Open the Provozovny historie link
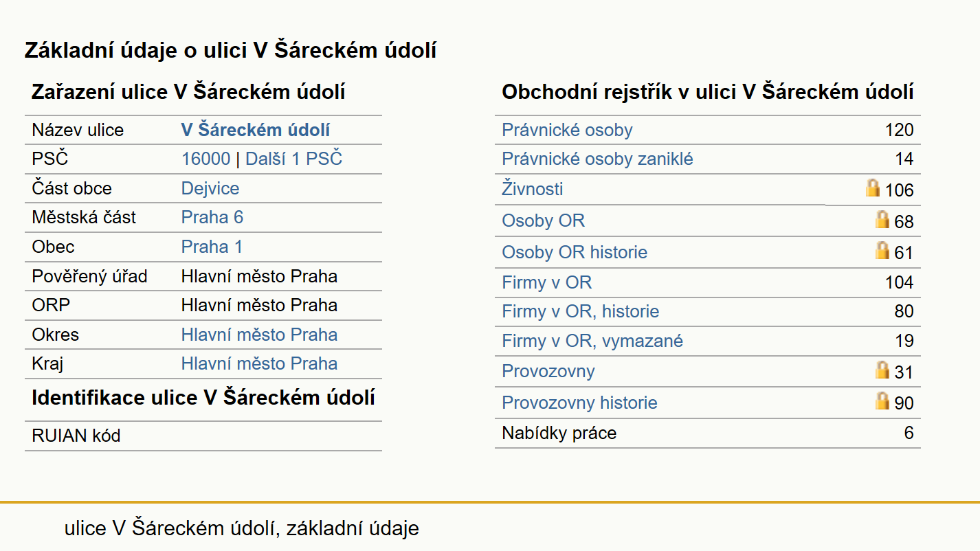 pos(579,403)
